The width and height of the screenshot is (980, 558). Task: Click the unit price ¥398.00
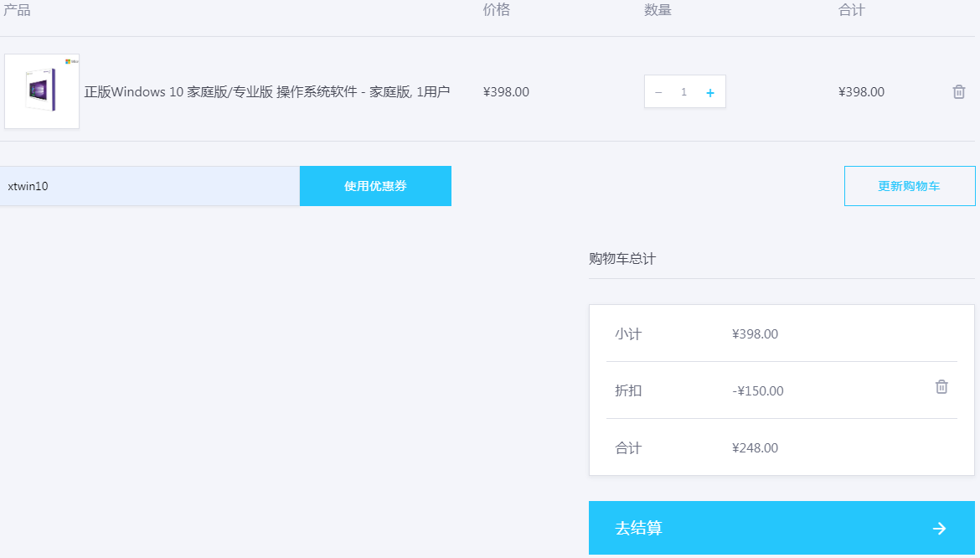[506, 92]
